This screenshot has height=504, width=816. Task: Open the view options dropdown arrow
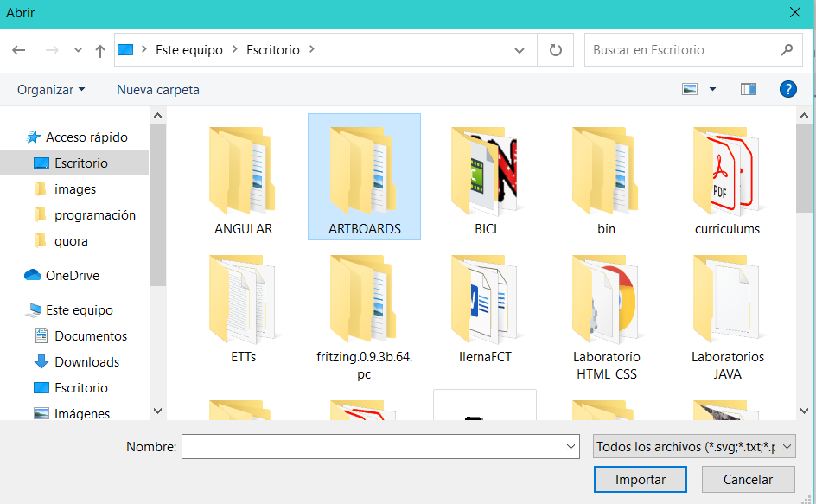[712, 89]
